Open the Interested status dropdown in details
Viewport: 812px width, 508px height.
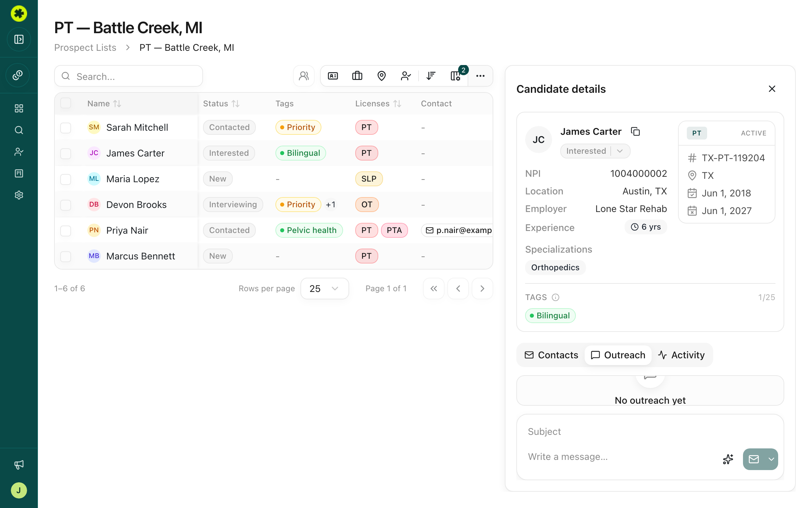[x=595, y=151]
